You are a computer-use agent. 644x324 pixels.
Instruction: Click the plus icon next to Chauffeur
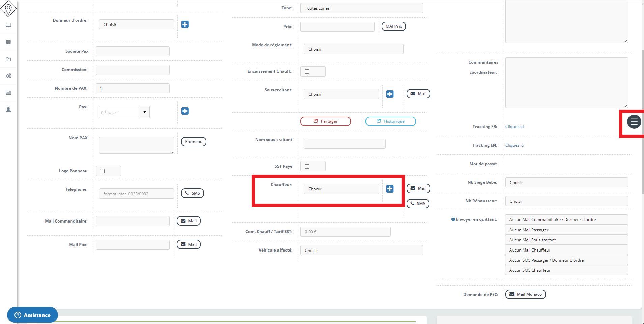point(390,189)
